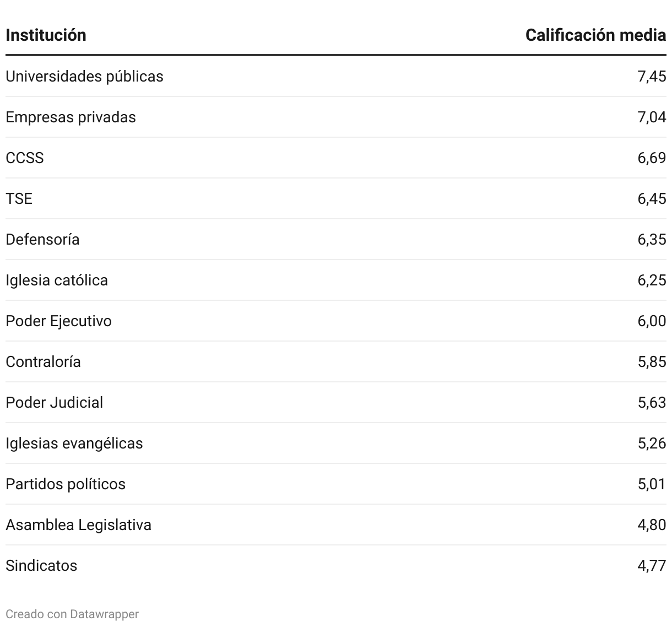Click the 6,00 rating for Poder Ejecutivo
The height and width of the screenshot is (627, 672).
click(x=652, y=321)
